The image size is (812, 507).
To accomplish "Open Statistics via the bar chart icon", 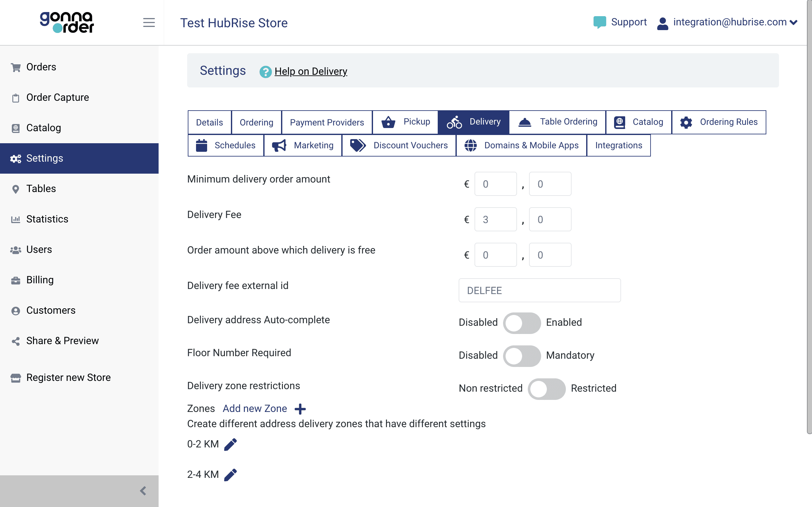I will coord(16,219).
